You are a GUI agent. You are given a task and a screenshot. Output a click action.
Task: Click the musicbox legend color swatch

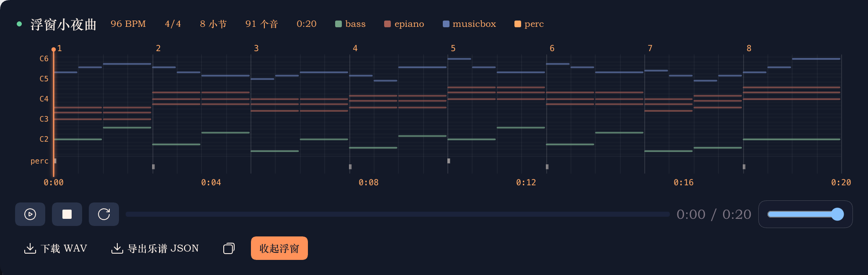click(446, 24)
